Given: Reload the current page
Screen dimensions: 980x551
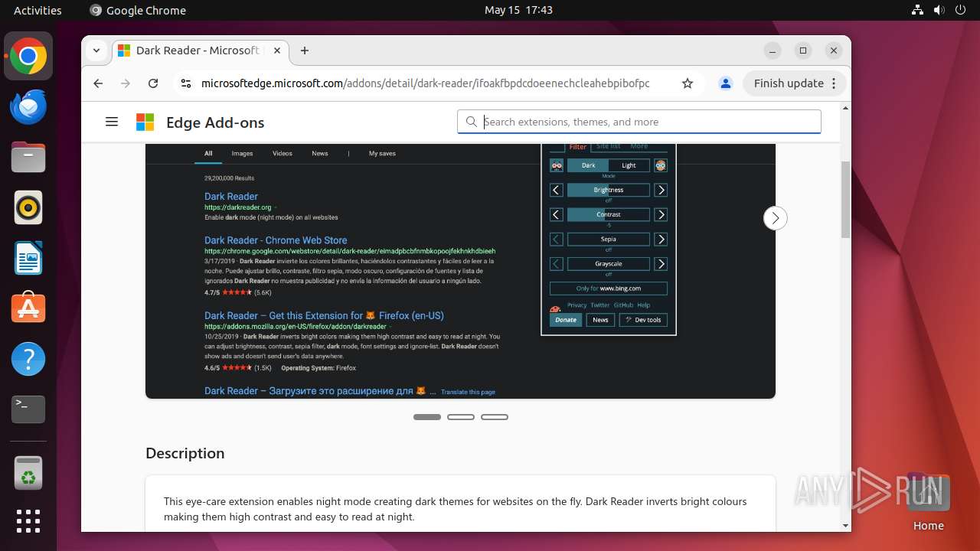Looking at the screenshot, I should click(x=153, y=83).
